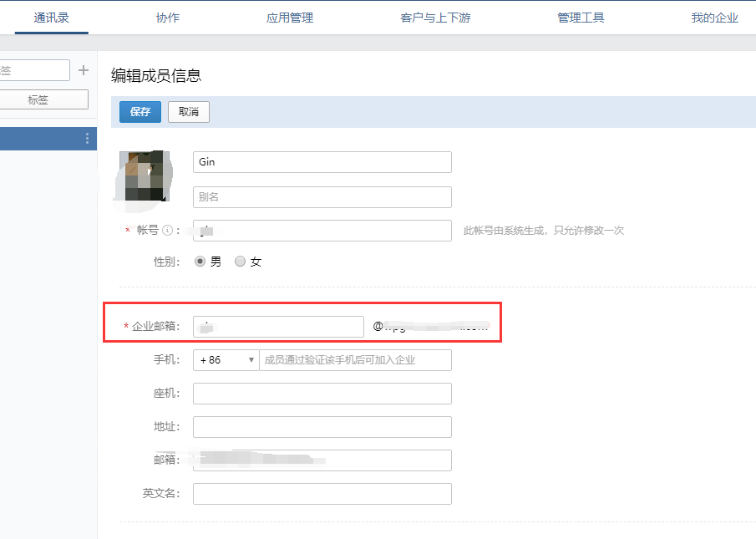Open the 客户与上下游 tab
This screenshot has width=756, height=539.
coord(435,18)
